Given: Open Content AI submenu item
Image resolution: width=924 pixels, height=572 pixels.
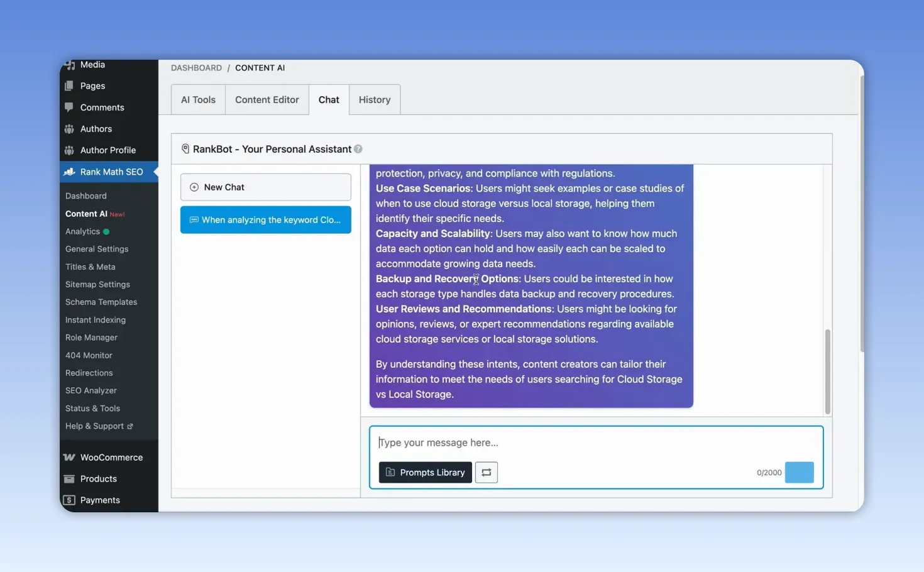Looking at the screenshot, I should 87,214.
